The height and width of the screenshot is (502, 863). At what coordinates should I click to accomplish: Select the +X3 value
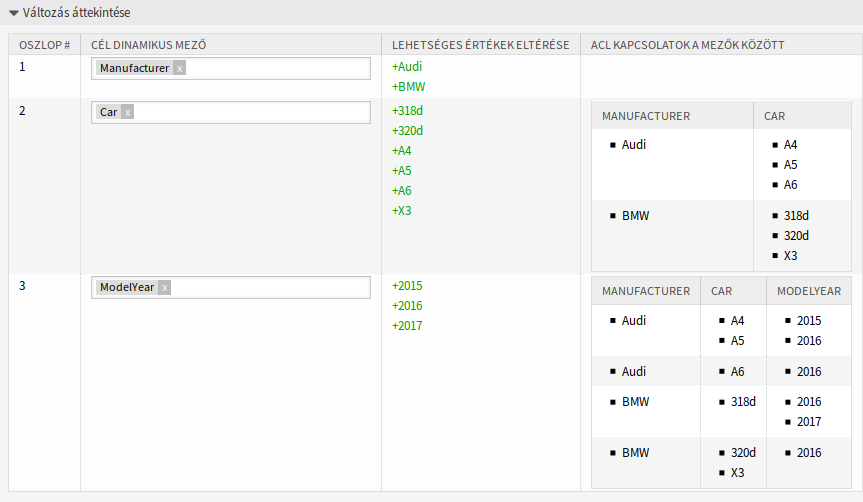click(401, 211)
